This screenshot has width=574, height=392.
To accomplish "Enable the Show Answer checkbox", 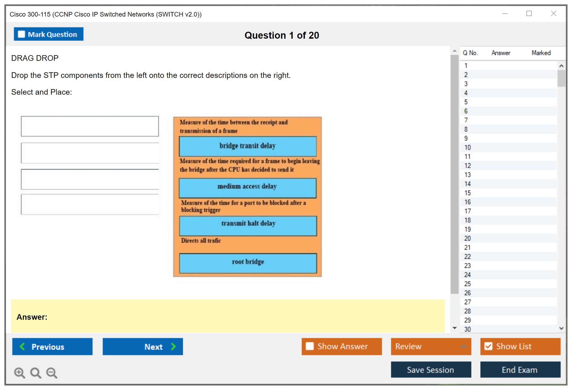I will coord(310,346).
